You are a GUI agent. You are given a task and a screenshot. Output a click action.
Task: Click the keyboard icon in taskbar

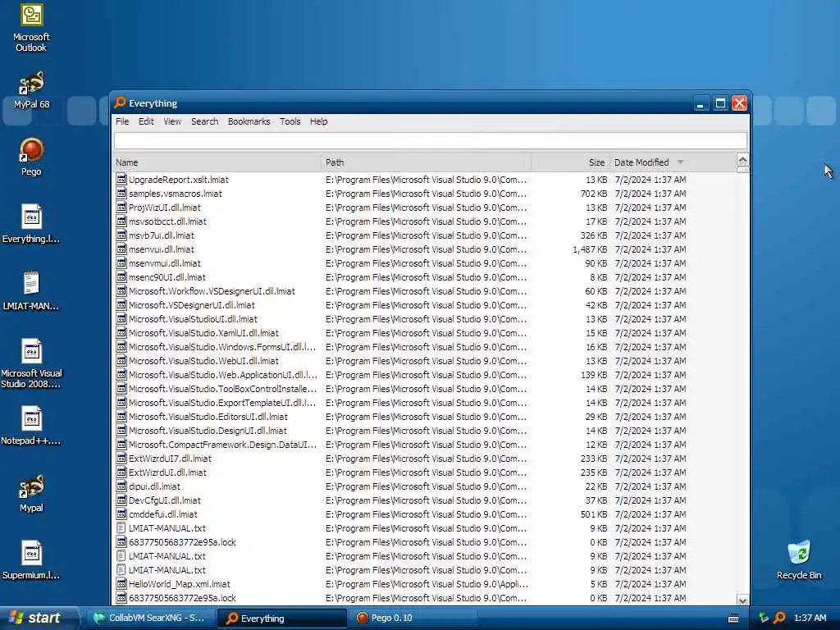point(733,619)
